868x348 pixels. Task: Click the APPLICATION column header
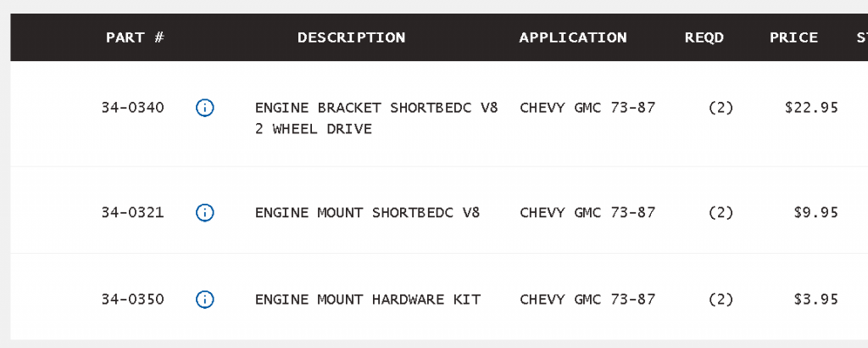coord(573,37)
